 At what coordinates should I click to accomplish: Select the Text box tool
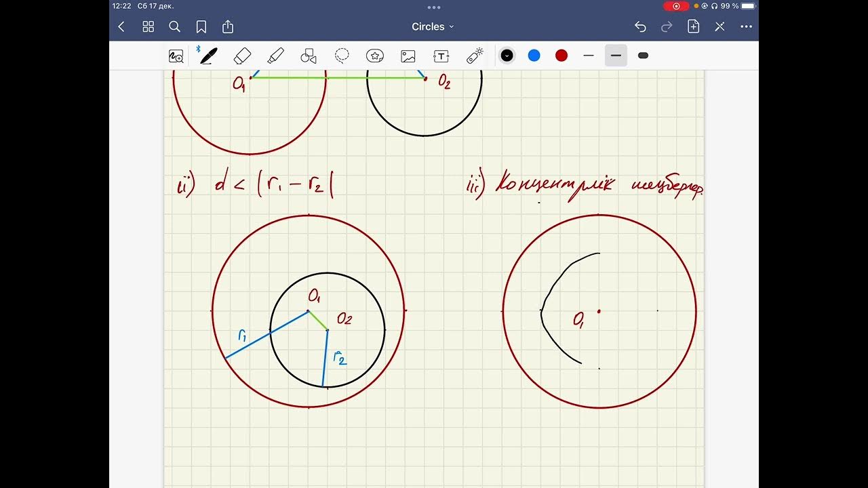pos(441,56)
